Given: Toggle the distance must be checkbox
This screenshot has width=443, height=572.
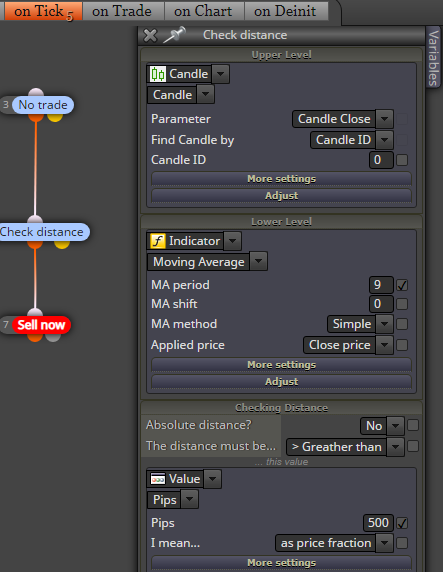Looking at the screenshot, I should pyautogui.click(x=413, y=446).
